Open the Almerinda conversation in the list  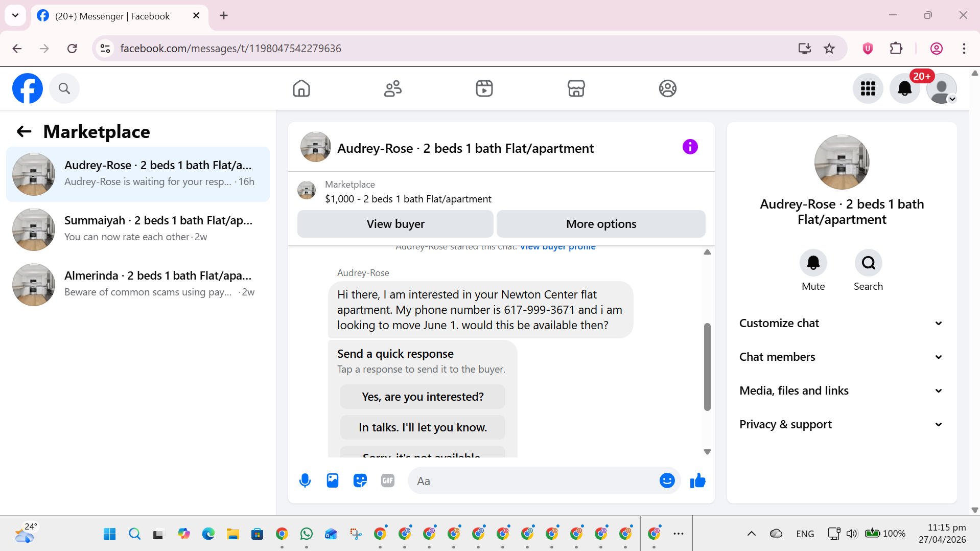138,285
